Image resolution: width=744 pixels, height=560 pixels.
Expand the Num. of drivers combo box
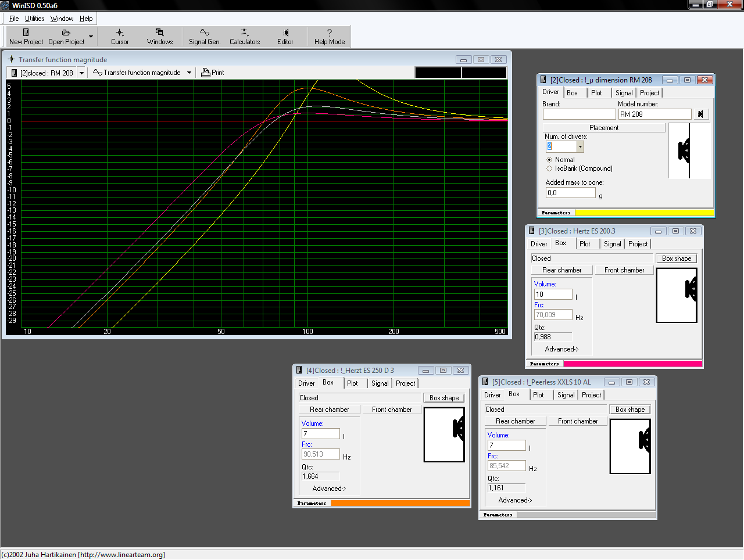click(580, 147)
